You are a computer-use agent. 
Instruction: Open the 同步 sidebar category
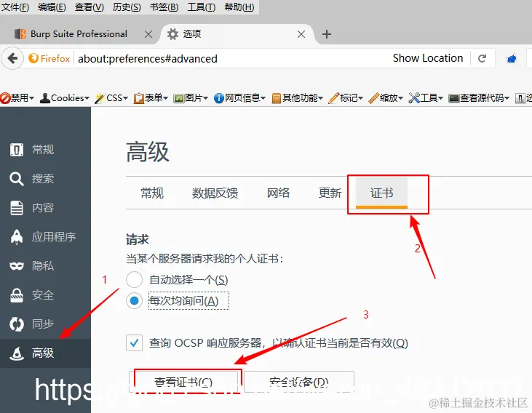click(x=44, y=324)
